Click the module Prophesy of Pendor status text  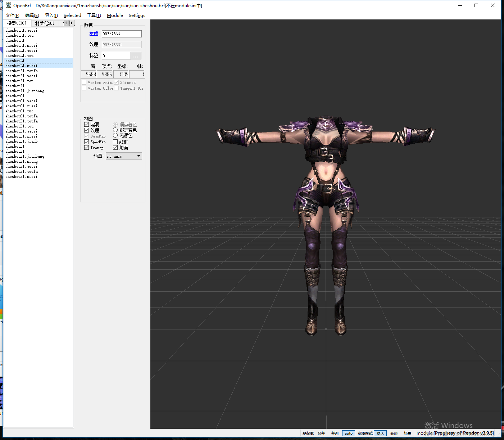tap(455, 433)
